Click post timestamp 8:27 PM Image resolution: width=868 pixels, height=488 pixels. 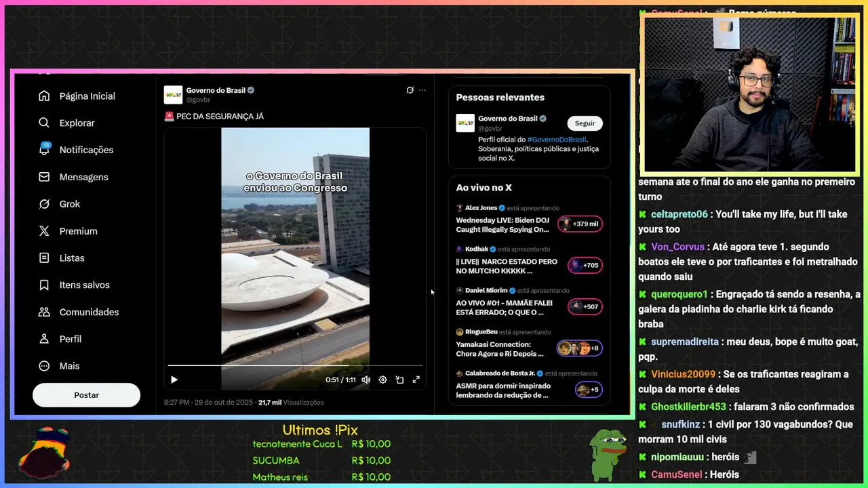coord(209,403)
